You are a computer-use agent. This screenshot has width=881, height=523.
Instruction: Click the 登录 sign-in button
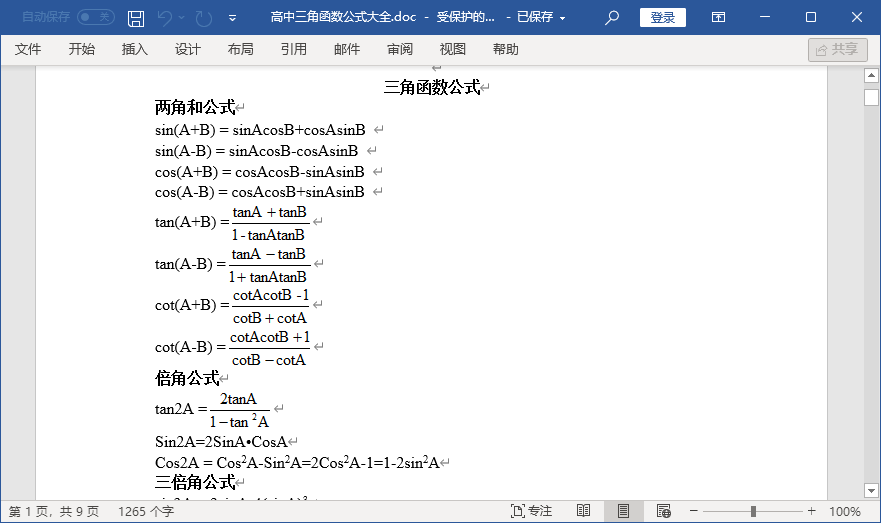coord(662,18)
